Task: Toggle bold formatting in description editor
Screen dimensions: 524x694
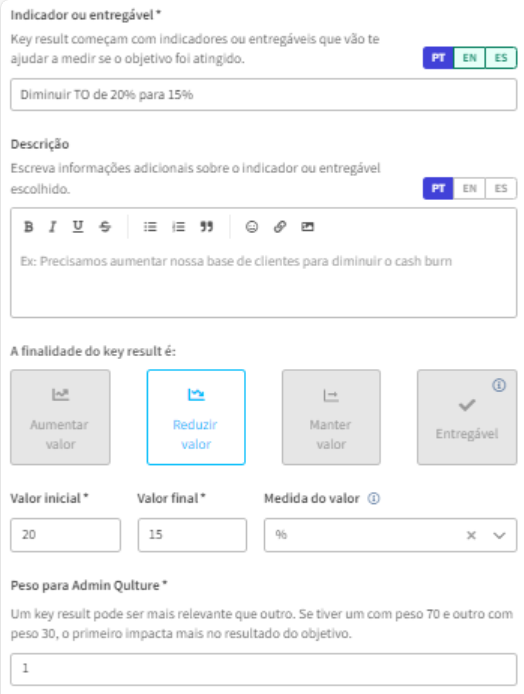Action: point(29,227)
